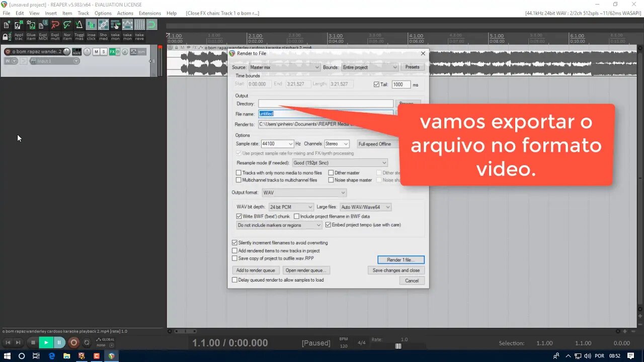Mute the track with M button
The width and height of the screenshot is (644, 362).
click(x=96, y=52)
